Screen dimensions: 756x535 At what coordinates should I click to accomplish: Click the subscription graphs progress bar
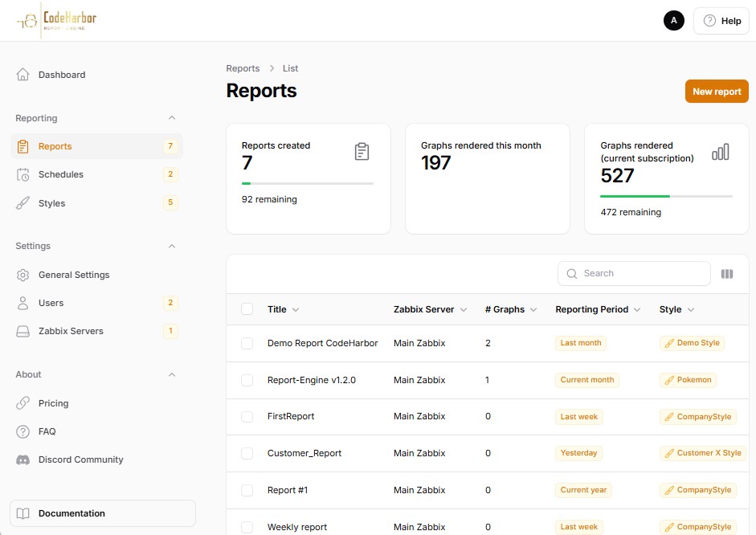tap(666, 196)
